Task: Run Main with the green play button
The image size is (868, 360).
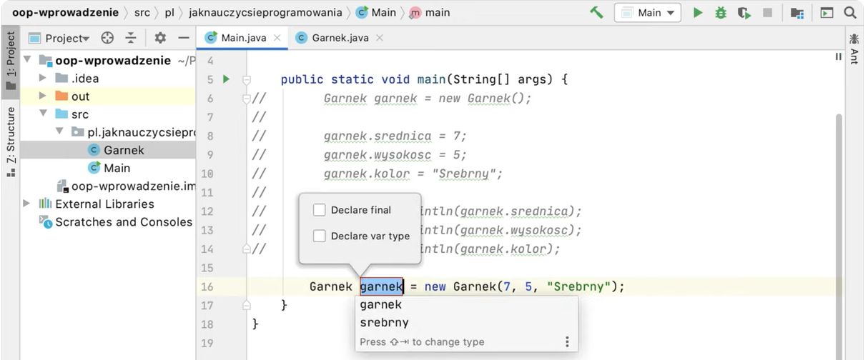Action: (698, 12)
